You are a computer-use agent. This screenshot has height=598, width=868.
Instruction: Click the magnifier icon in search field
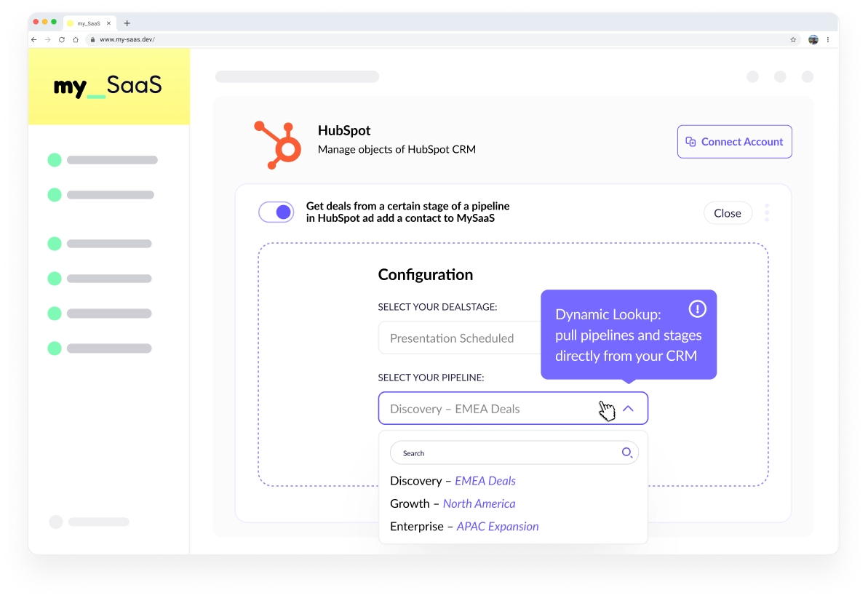tap(626, 453)
